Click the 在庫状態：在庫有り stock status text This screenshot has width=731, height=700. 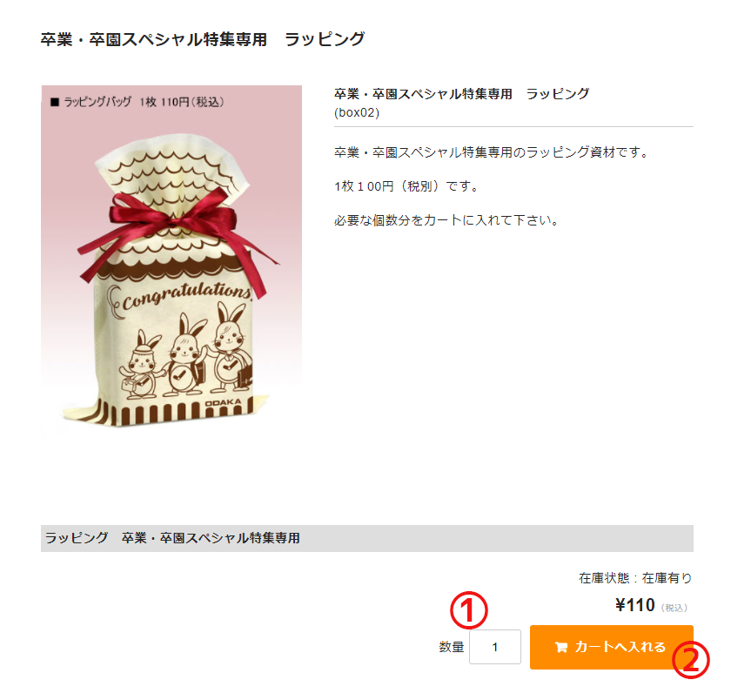click(x=635, y=578)
